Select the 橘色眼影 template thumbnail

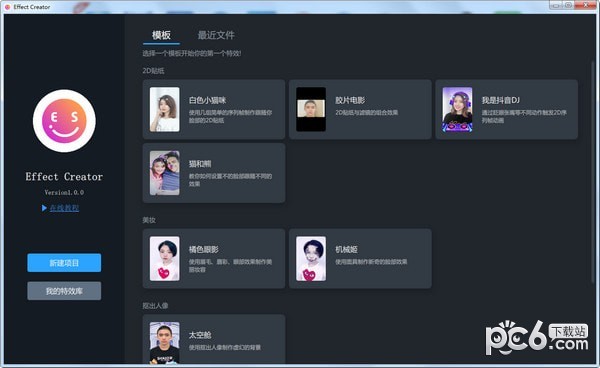click(165, 259)
